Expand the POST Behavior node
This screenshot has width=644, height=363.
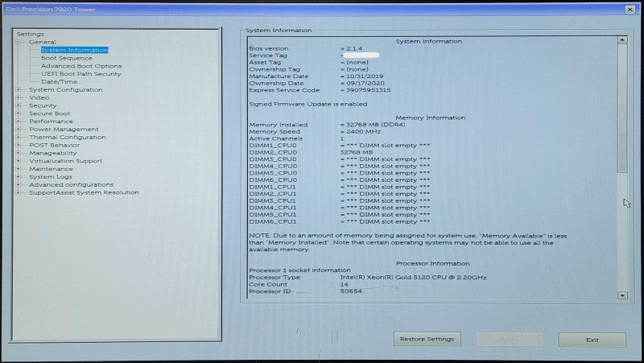tap(18, 145)
